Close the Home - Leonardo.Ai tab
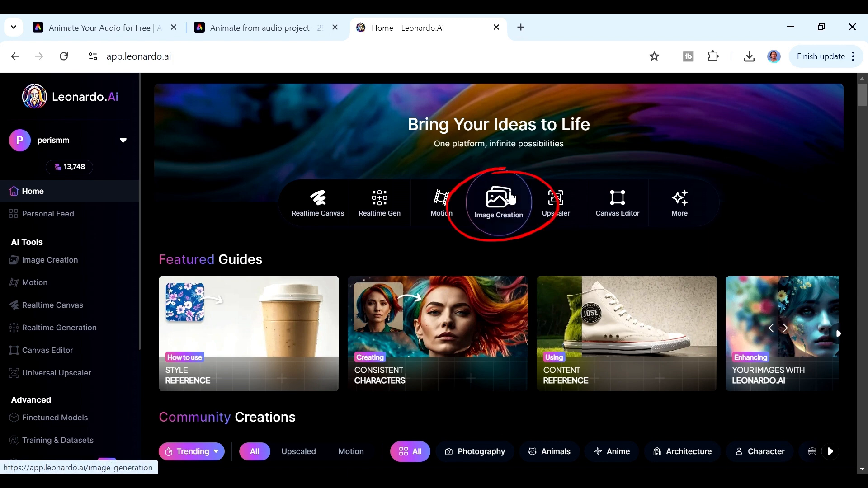868x488 pixels. tap(496, 28)
